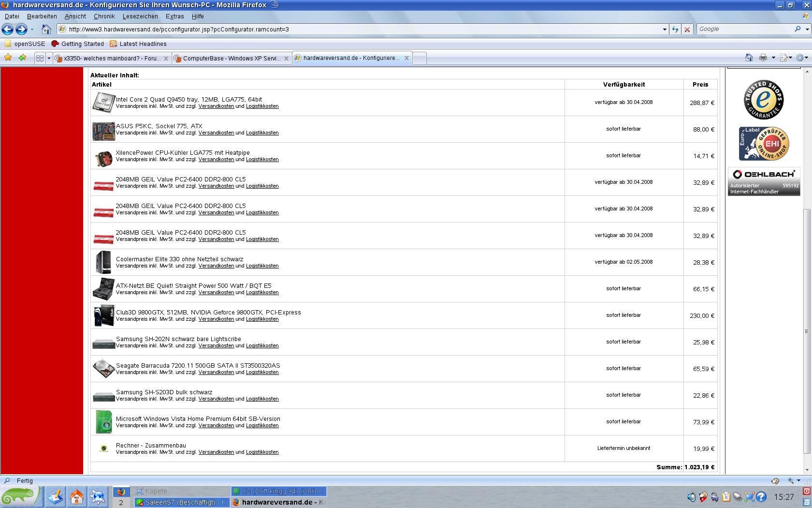Screen dimensions: 812x508
Task: Open the home folder taskbar icon
Action: coord(76,497)
